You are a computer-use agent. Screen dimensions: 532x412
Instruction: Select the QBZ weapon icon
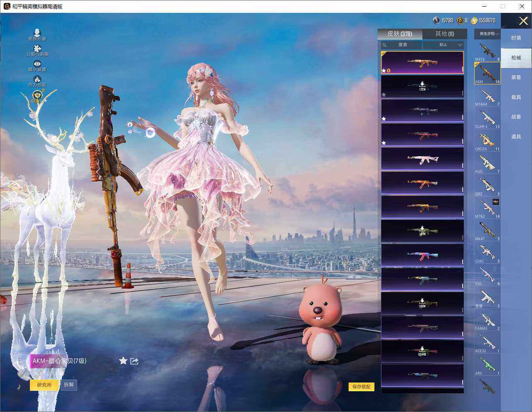click(x=488, y=186)
